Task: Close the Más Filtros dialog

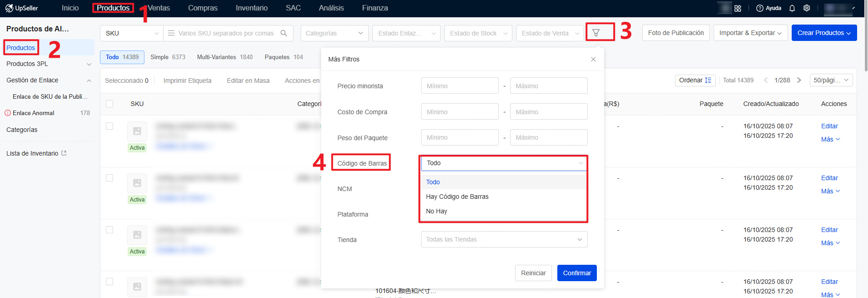Action: click(593, 59)
